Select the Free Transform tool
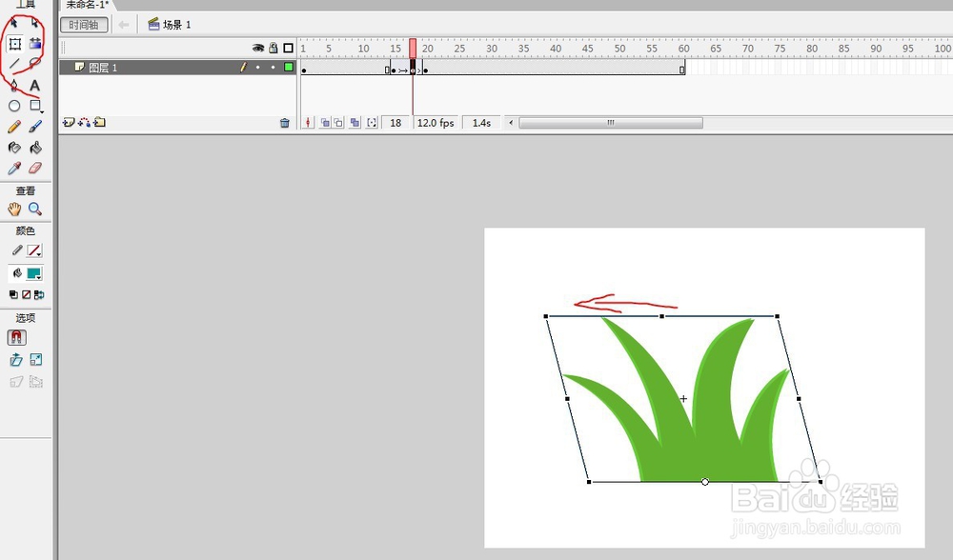 (x=14, y=44)
